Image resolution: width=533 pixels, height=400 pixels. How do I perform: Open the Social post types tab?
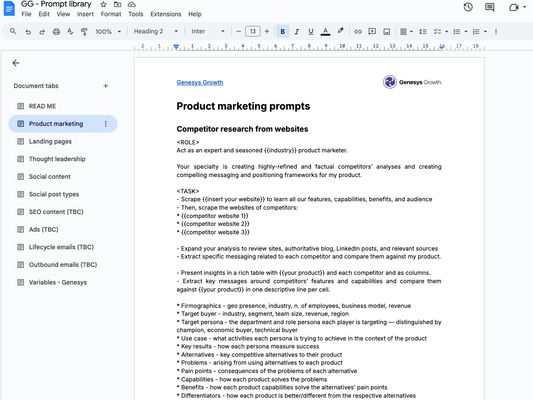coord(63,194)
